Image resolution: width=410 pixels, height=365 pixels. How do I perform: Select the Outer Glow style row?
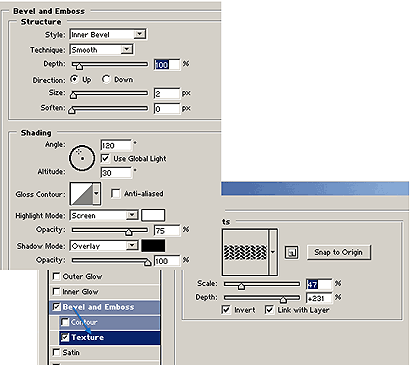point(105,276)
